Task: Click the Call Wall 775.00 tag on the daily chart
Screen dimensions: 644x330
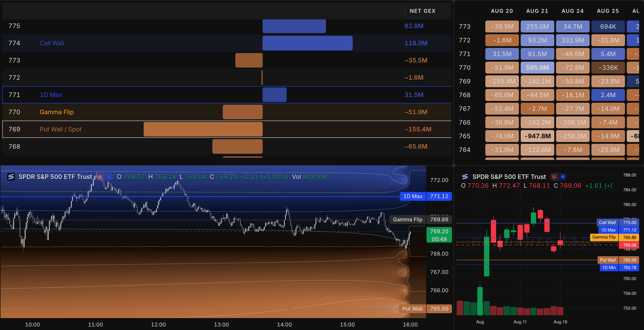Action: [618, 223]
